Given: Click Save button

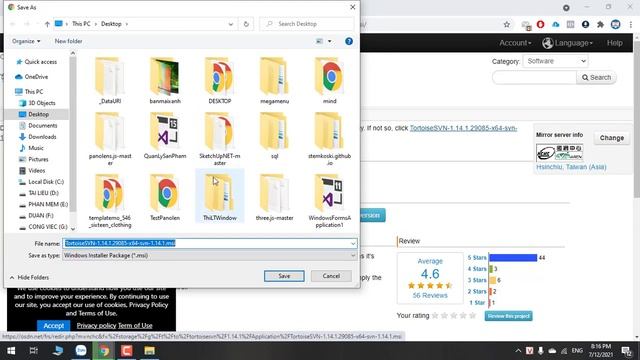Looking at the screenshot, I should (284, 276).
